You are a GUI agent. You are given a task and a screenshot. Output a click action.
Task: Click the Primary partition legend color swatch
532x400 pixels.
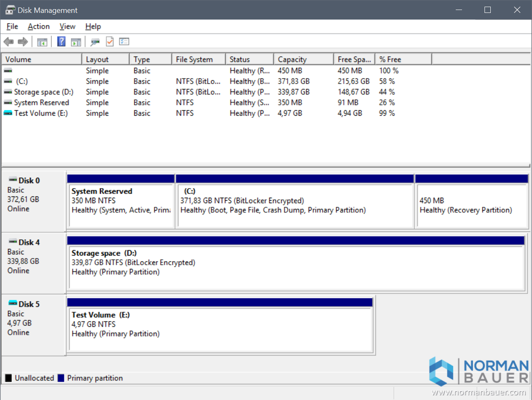click(61, 378)
